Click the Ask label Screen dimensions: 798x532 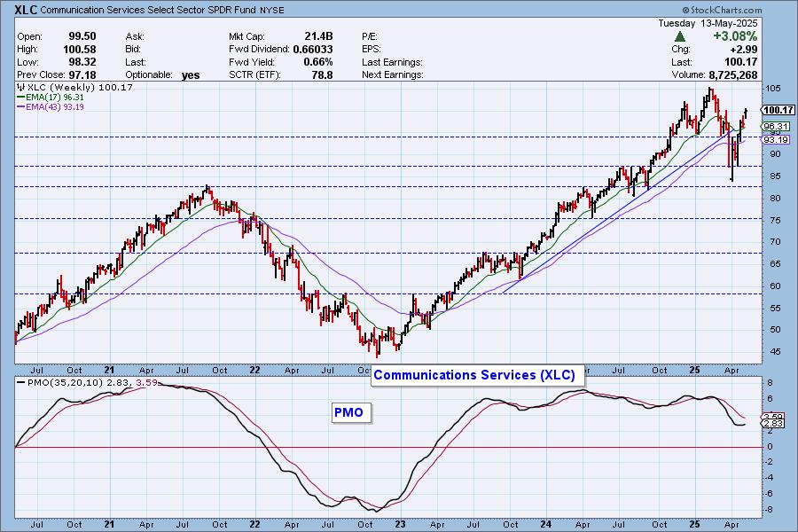tap(135, 36)
